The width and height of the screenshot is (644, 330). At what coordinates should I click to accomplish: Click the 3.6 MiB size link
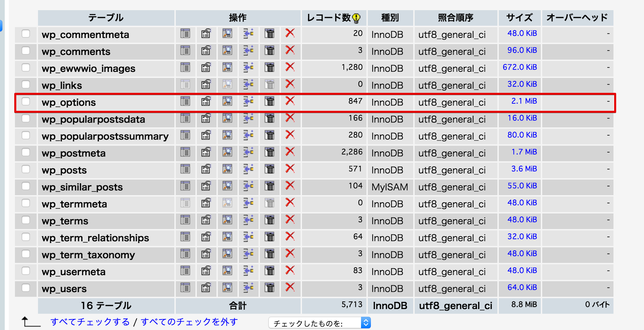click(524, 169)
